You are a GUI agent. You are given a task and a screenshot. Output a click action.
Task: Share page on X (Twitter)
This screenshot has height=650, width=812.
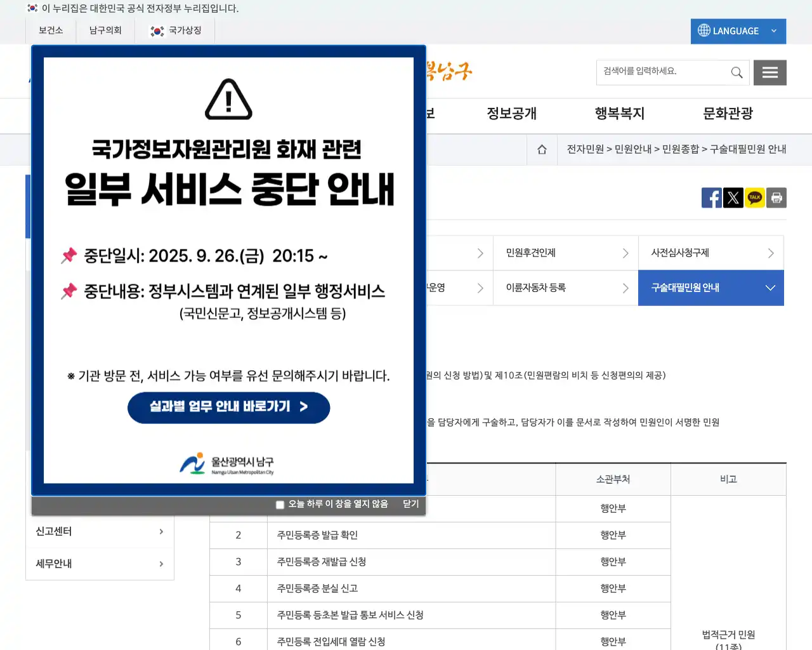(x=733, y=197)
